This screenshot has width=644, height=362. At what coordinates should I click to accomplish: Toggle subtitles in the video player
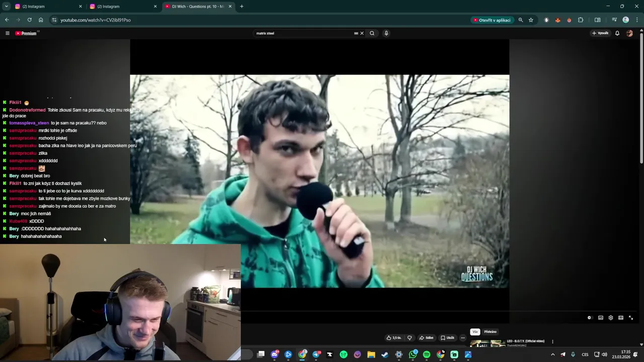(601, 318)
